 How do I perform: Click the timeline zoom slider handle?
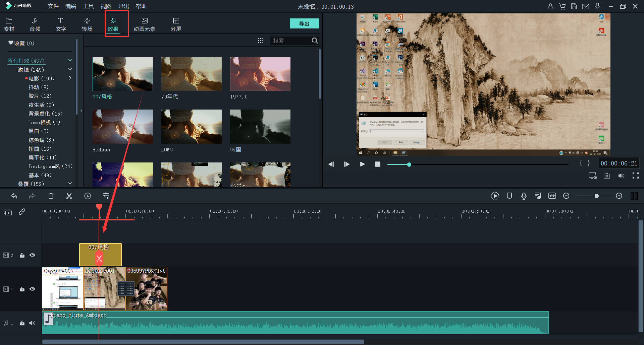(596, 196)
